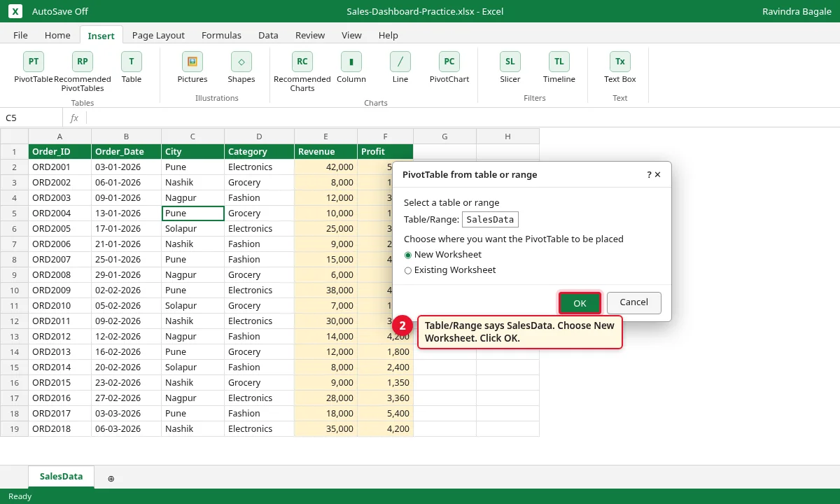Open the Help ribbon tab
This screenshot has width=840, height=504.
pos(388,35)
